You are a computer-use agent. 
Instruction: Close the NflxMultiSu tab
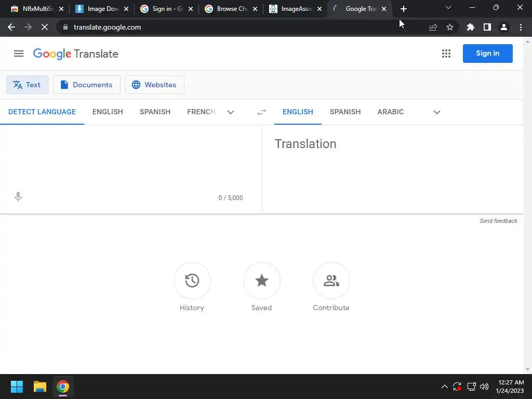tap(61, 9)
